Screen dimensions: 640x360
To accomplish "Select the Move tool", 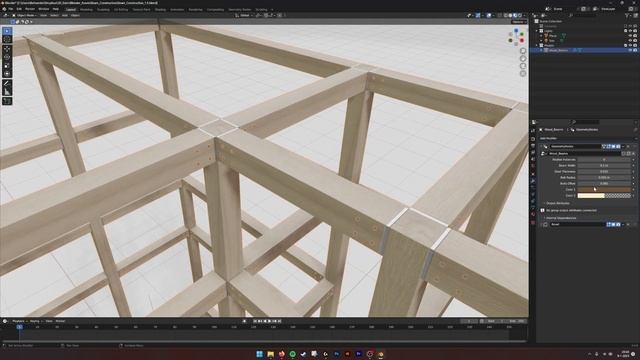I will [7, 49].
